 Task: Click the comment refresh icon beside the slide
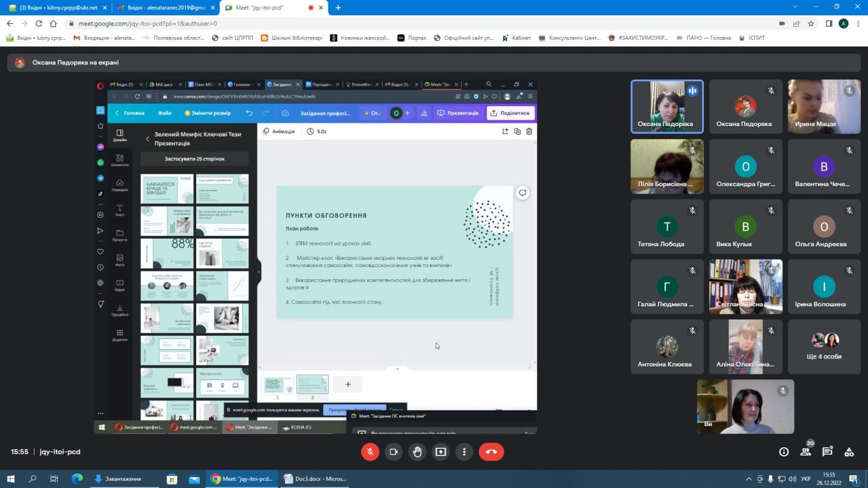tap(522, 193)
